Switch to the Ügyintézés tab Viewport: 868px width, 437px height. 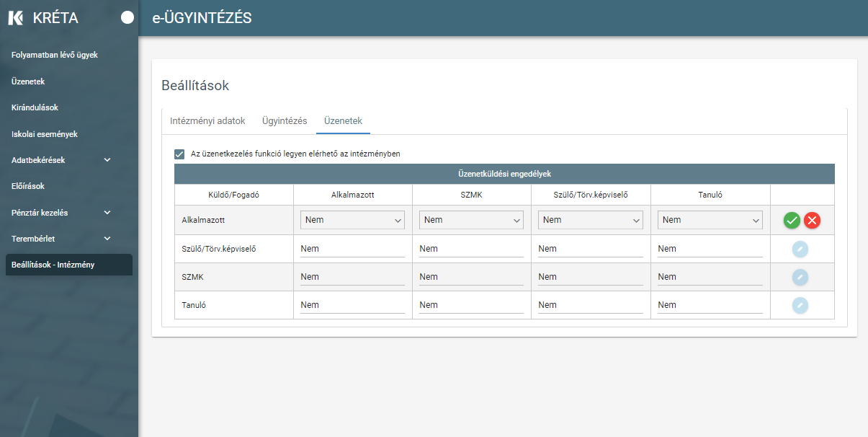[x=285, y=121]
